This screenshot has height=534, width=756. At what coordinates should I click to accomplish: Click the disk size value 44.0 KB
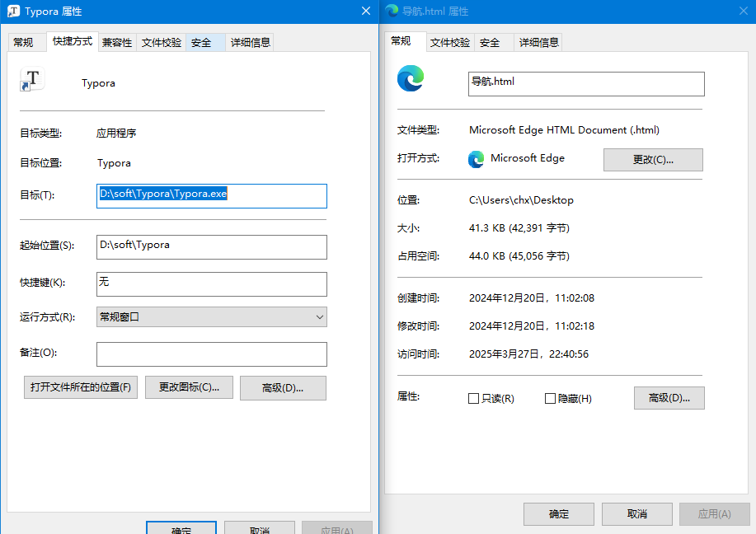(x=519, y=256)
